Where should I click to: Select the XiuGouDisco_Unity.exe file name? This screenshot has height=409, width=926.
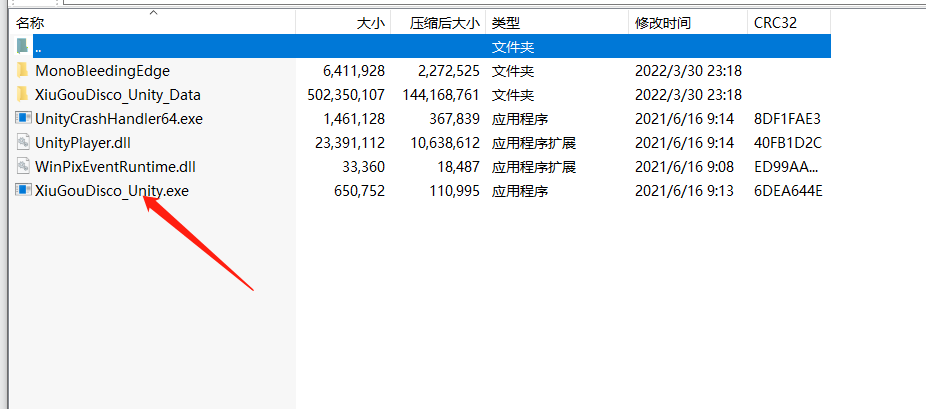[x=112, y=191]
